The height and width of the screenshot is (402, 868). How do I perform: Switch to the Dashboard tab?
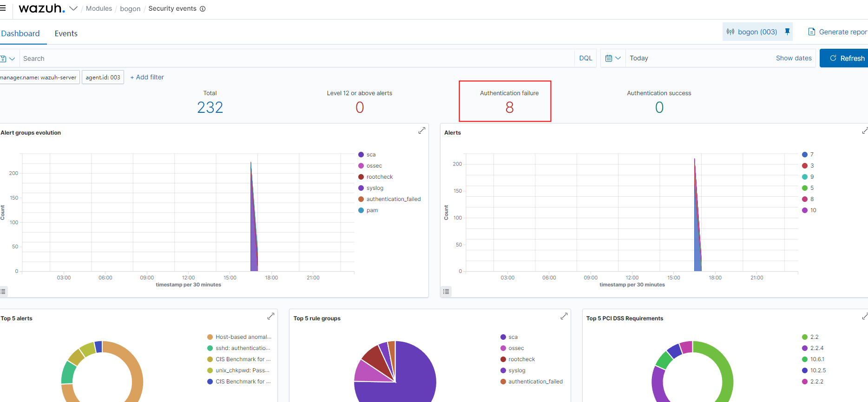click(x=20, y=33)
